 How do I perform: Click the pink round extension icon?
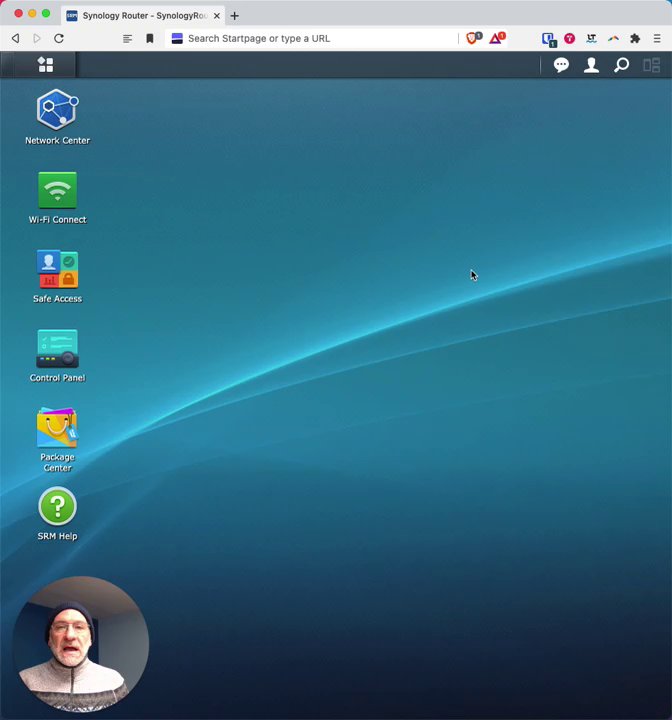(570, 39)
